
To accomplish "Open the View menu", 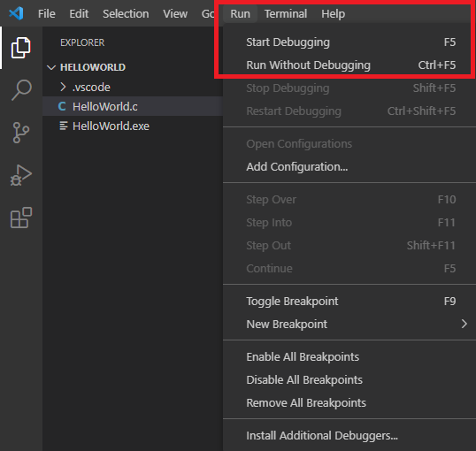I will (175, 13).
